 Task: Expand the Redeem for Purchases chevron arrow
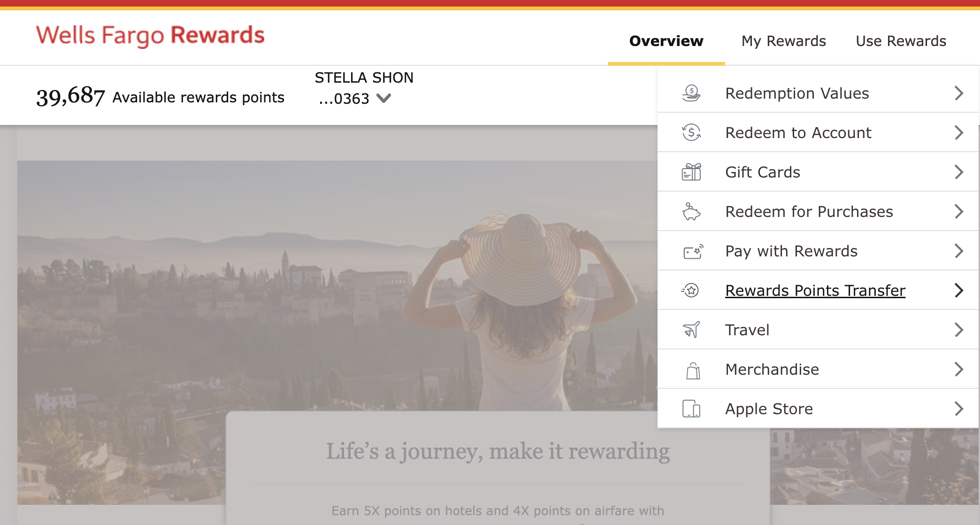point(959,211)
